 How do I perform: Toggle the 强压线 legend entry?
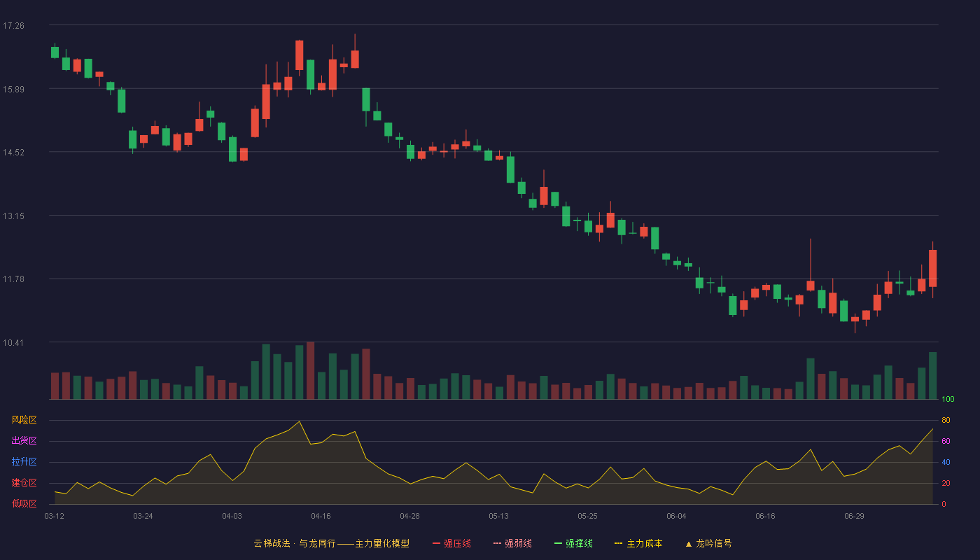coord(451,543)
